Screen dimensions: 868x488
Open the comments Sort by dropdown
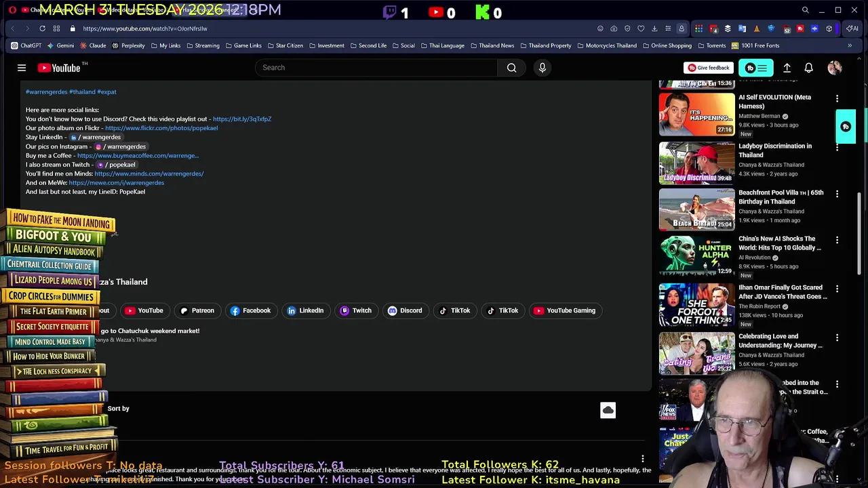pos(118,409)
